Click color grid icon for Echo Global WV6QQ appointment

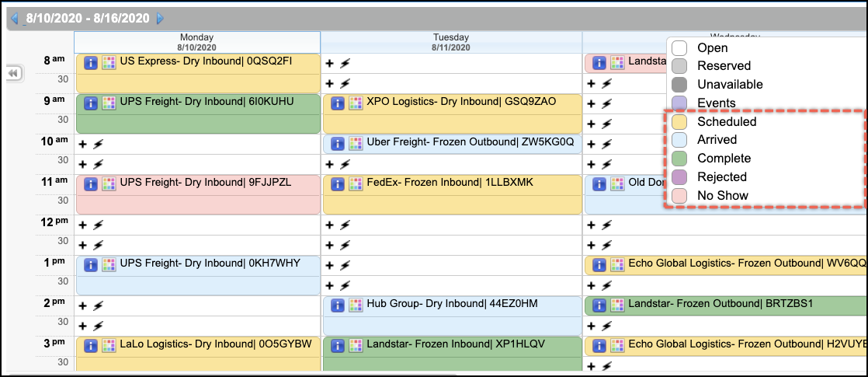click(x=617, y=264)
